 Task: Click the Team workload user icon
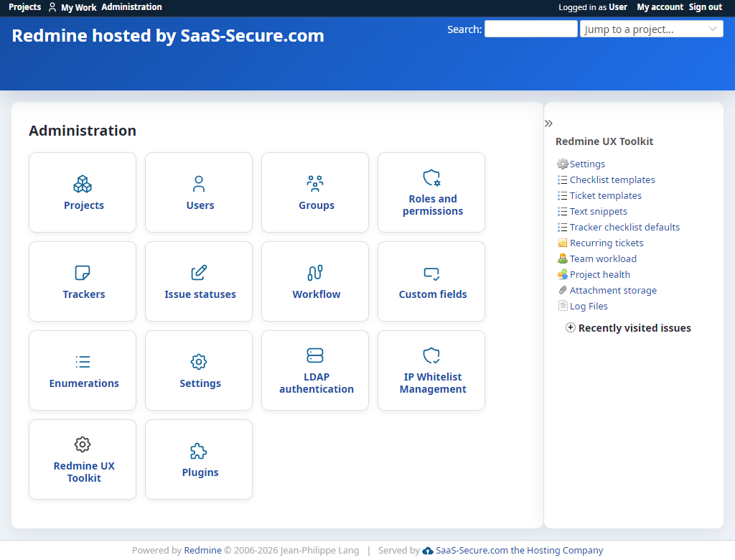(x=563, y=258)
